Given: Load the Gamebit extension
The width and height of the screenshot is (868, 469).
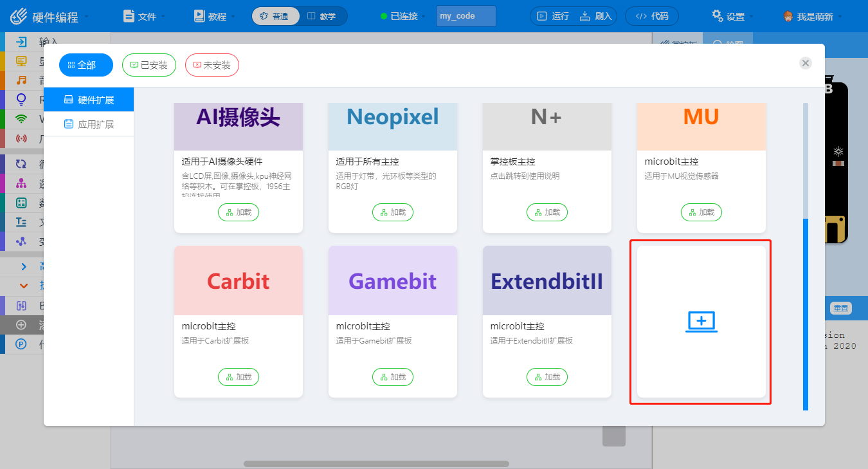Looking at the screenshot, I should coord(393,377).
